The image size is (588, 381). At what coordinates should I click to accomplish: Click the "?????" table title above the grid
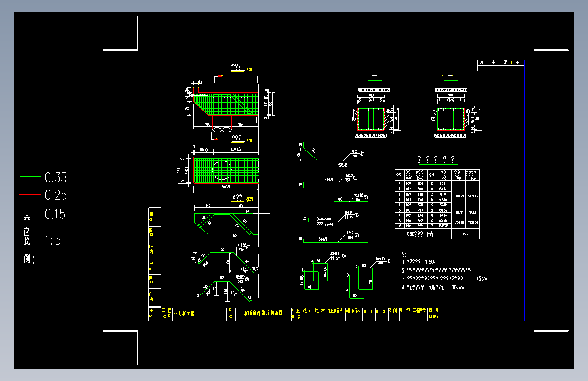(x=437, y=159)
